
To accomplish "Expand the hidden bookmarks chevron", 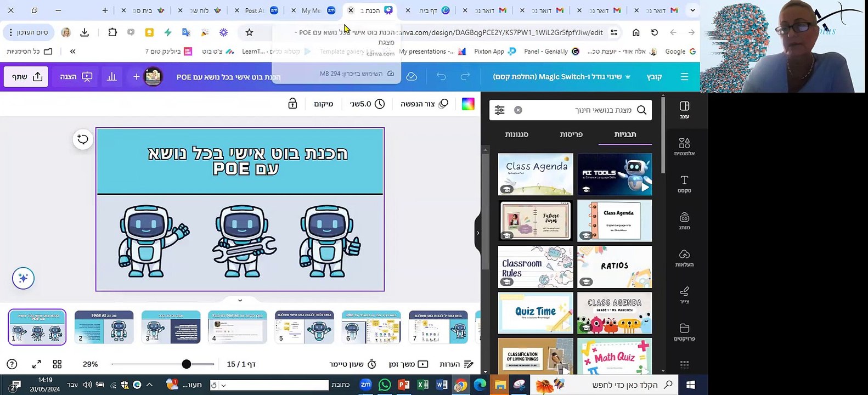I will coord(72,51).
